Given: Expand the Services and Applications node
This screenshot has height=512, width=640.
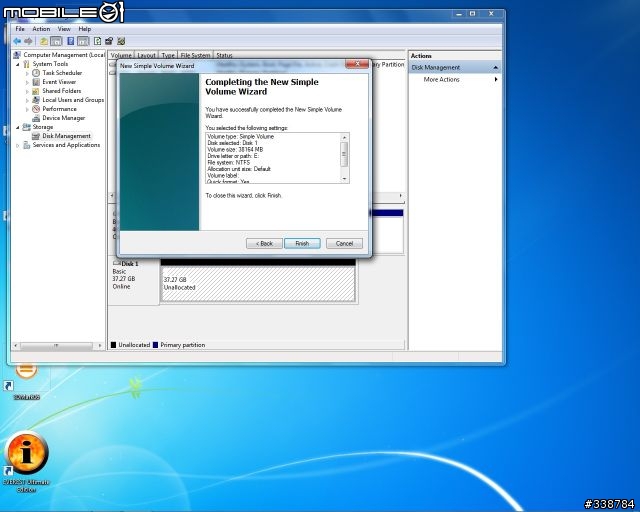Looking at the screenshot, I should [18, 145].
